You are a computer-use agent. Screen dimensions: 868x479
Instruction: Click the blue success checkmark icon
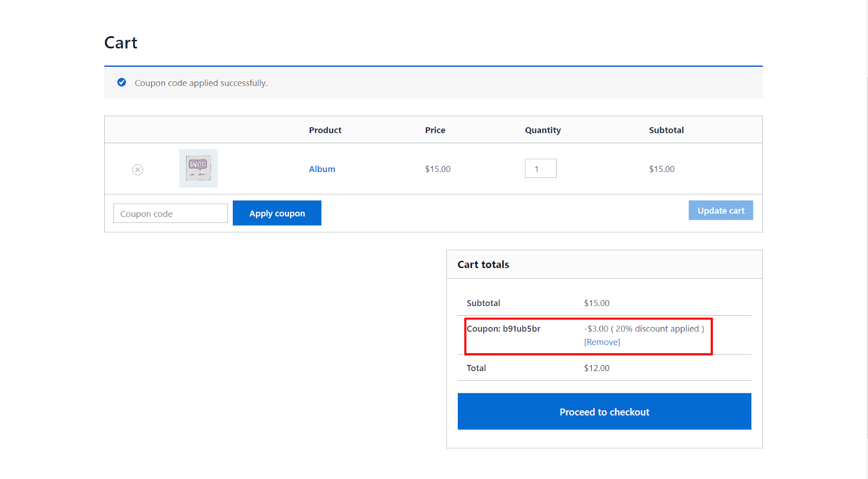coord(122,82)
